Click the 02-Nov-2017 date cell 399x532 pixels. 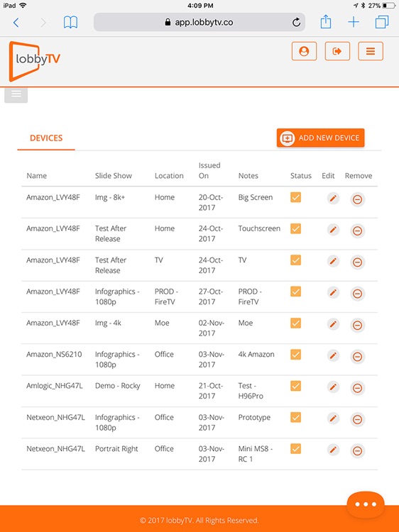[212, 328]
